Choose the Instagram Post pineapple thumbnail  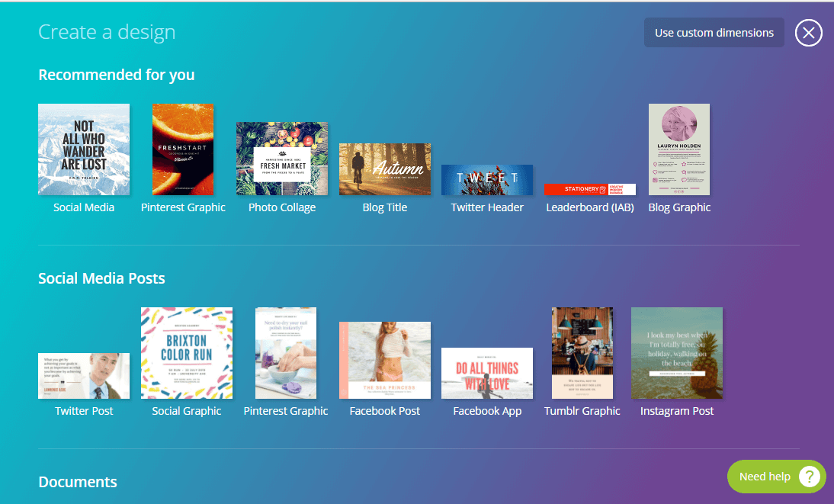tap(677, 353)
